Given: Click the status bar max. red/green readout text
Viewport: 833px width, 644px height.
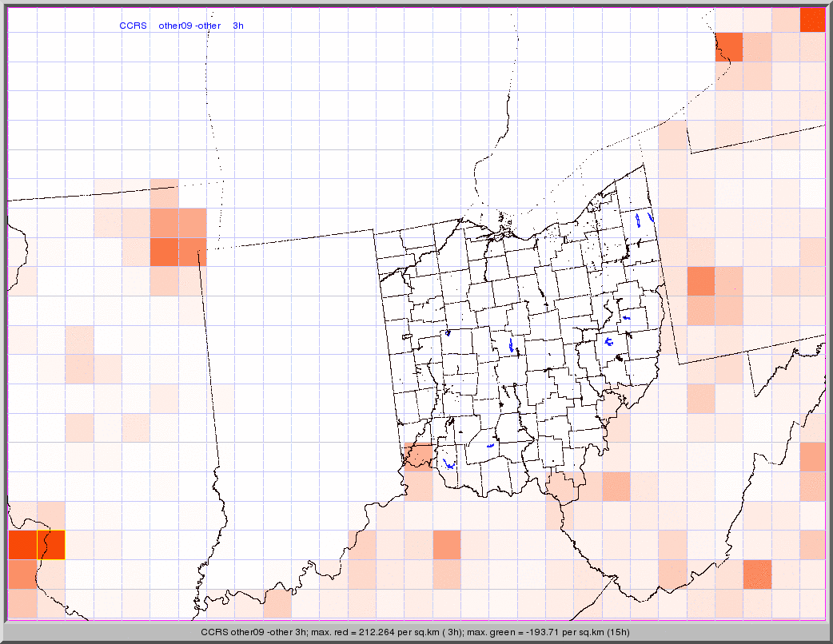Looking at the screenshot, I should point(416,632).
